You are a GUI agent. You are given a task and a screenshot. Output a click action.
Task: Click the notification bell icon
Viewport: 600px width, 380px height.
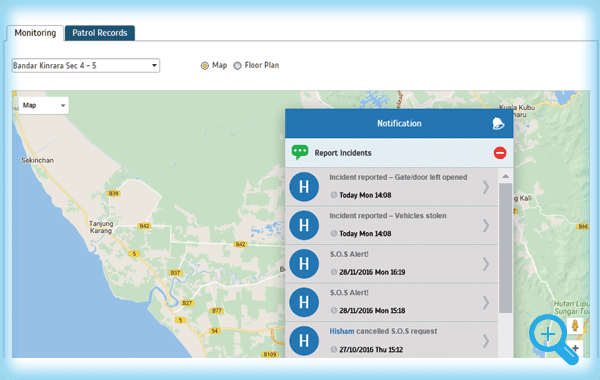[498, 123]
